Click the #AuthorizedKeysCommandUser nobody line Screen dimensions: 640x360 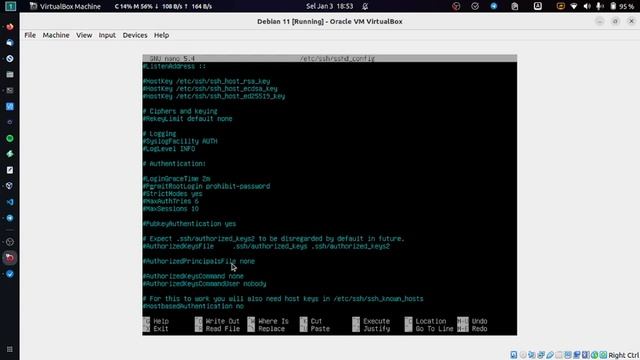tap(204, 284)
